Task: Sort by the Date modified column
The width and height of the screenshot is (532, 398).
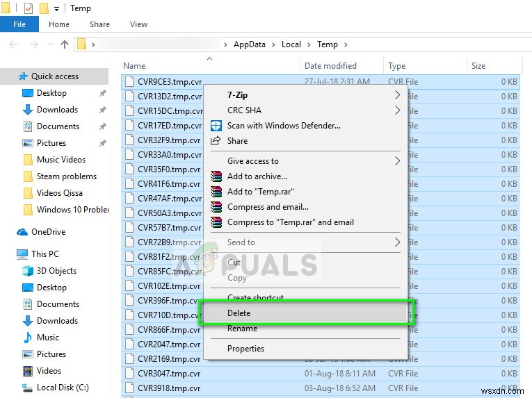Action: (341, 66)
